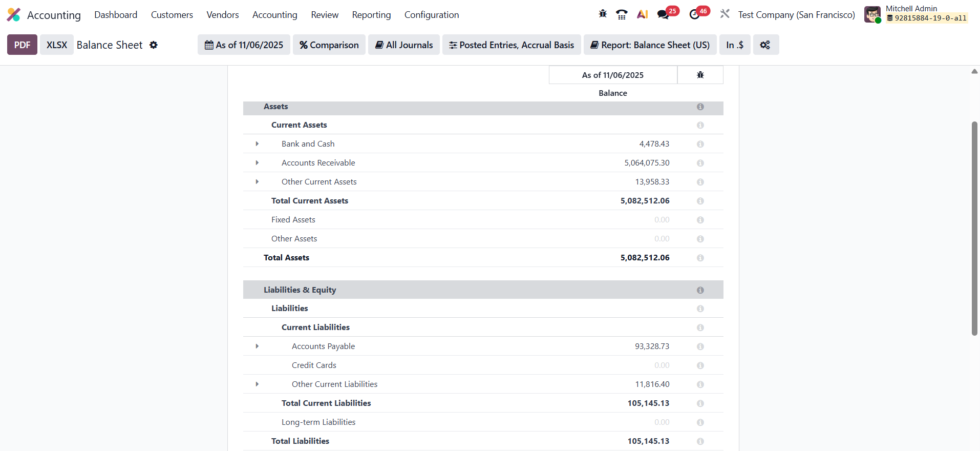Click the scrollbar up arrow
Image resolution: width=980 pixels, height=451 pixels.
tap(974, 72)
